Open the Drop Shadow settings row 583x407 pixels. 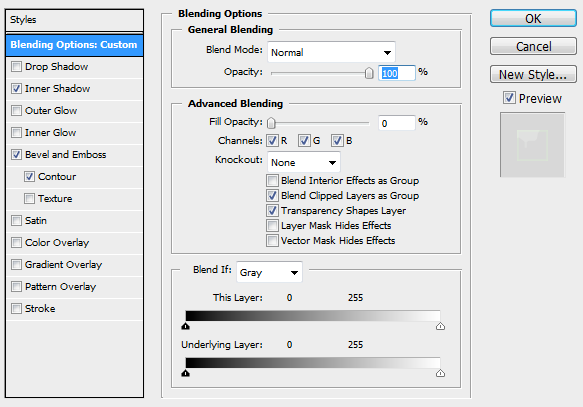pos(74,67)
